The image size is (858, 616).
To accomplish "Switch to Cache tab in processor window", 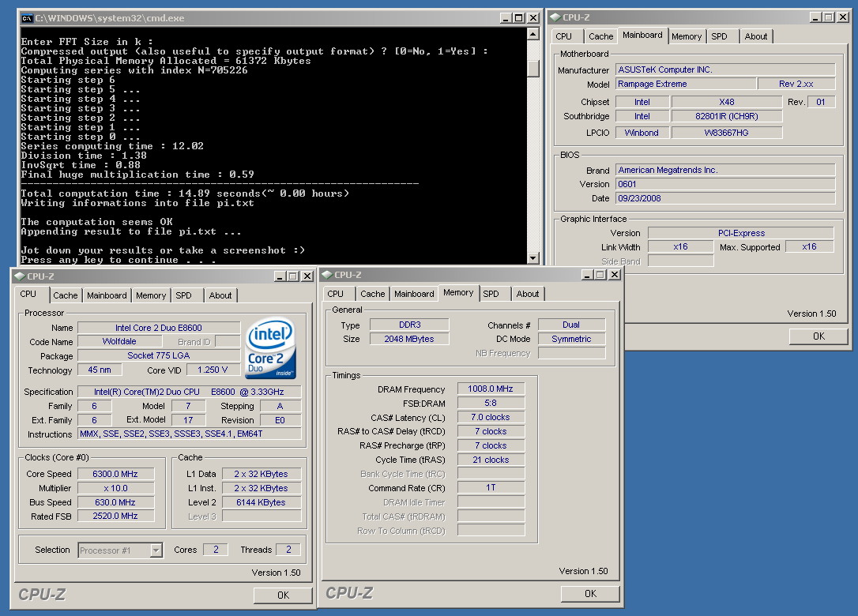I will [65, 295].
